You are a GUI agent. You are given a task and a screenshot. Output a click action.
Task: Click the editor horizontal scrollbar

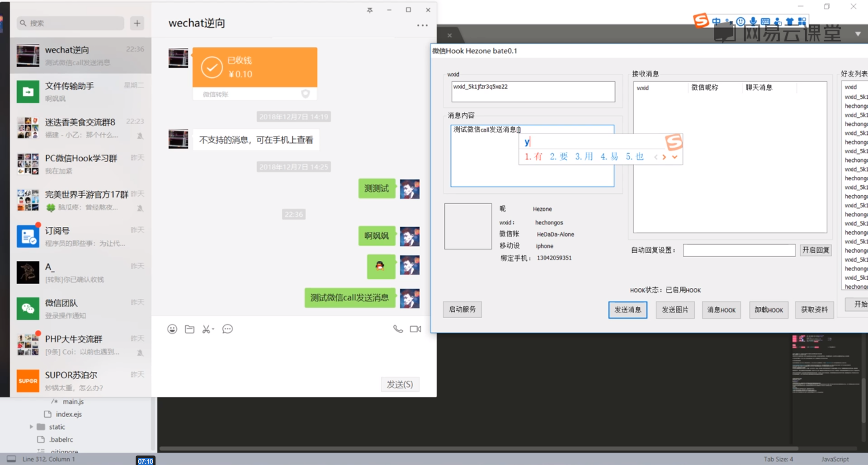479,449
